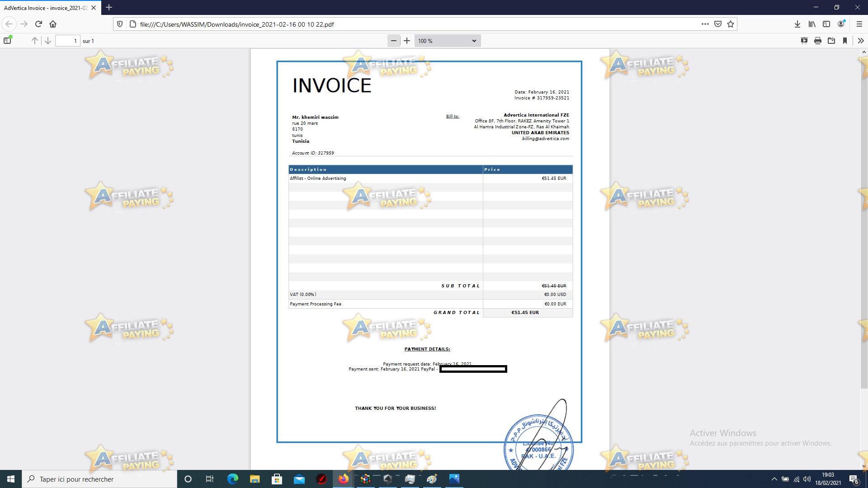Open page actions three-dot menu

point(705,24)
